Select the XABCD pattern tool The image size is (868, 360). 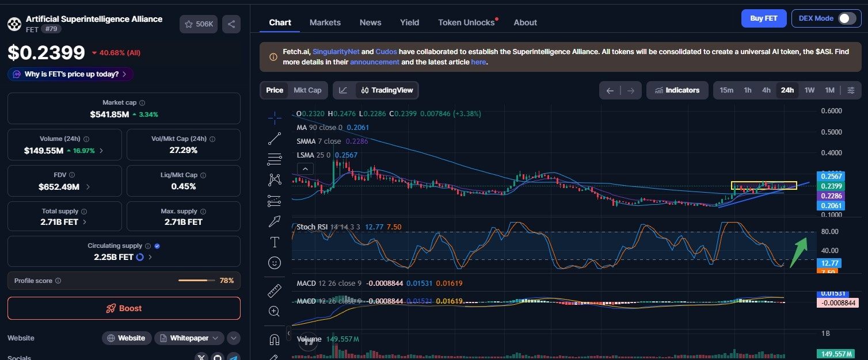point(275,180)
